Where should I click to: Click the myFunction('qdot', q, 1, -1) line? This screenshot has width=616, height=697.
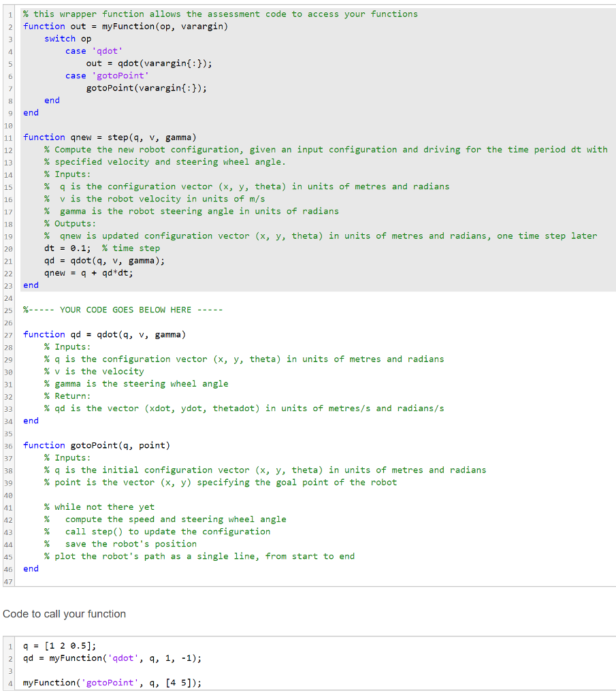click(x=112, y=658)
